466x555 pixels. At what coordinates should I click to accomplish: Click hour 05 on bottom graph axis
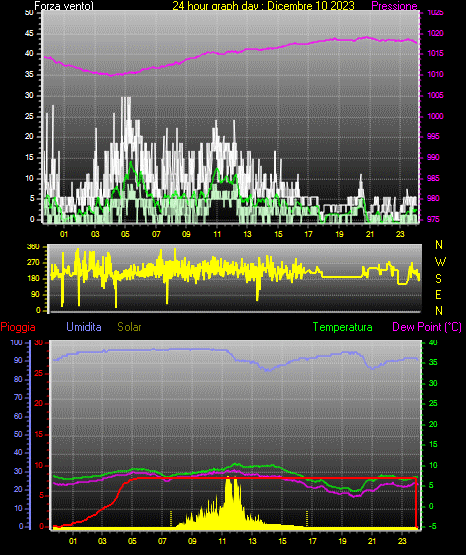[132, 541]
